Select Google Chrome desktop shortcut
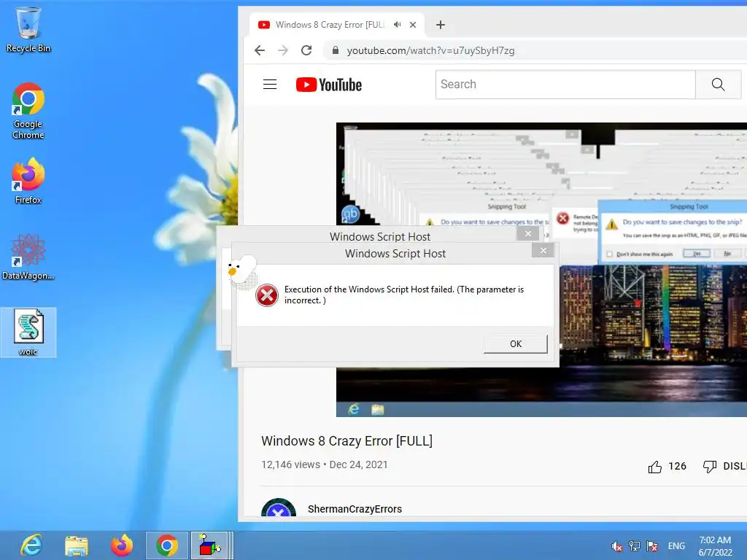Viewport: 747px width, 560px height. click(28, 111)
